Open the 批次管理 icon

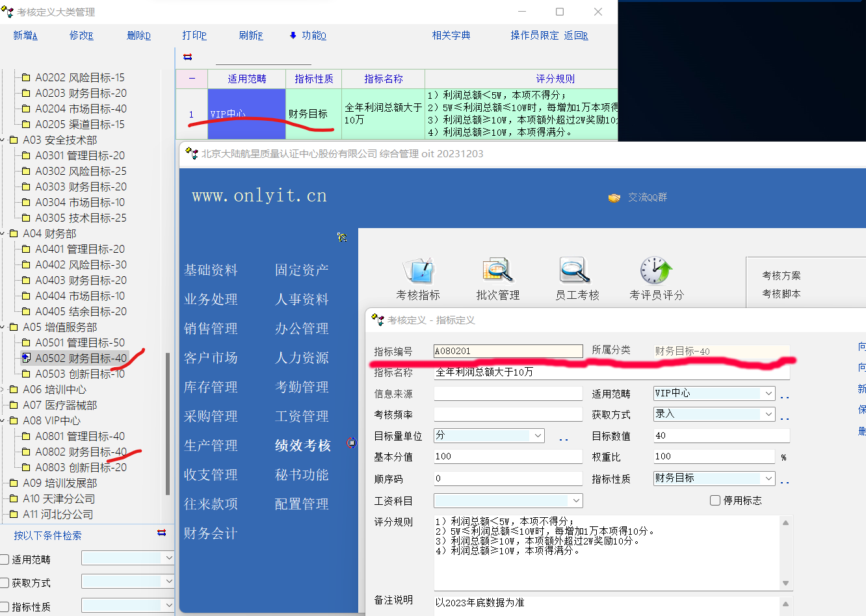[497, 270]
